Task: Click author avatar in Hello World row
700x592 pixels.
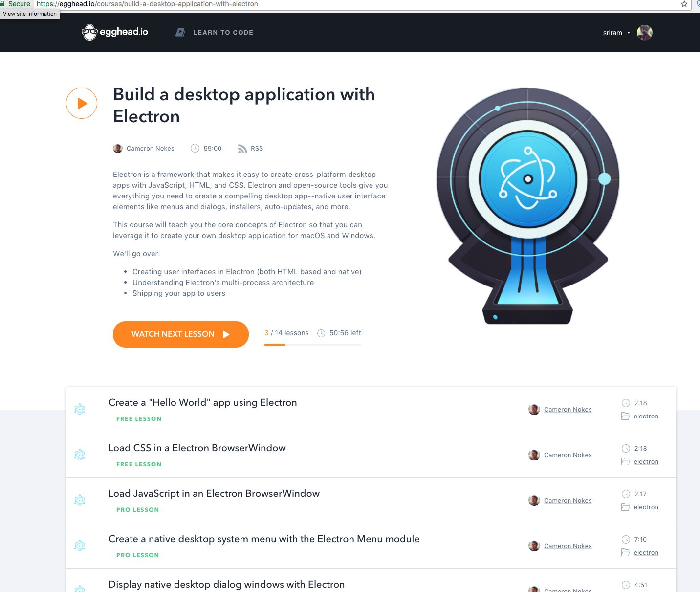Action: 534,410
